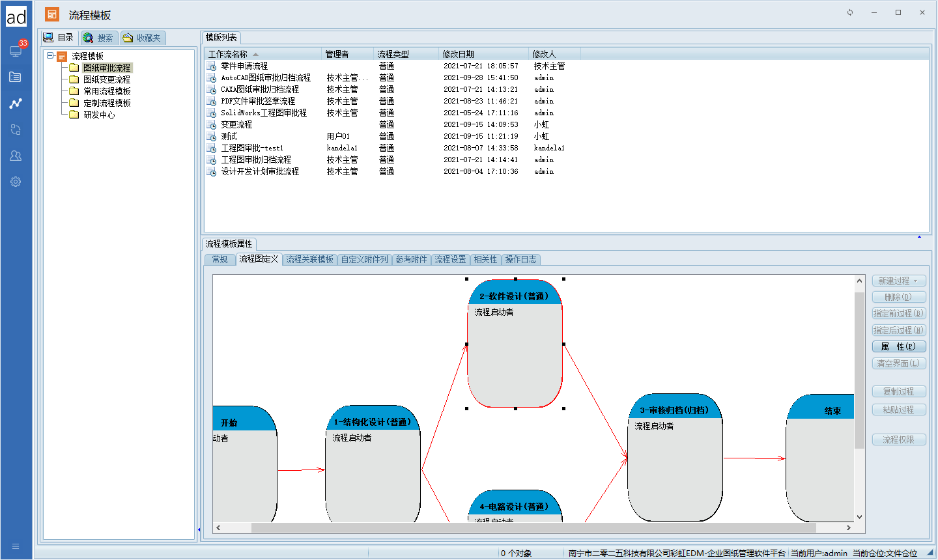Open the 操作日志 tab
This screenshot has height=560, width=938.
click(x=521, y=259)
